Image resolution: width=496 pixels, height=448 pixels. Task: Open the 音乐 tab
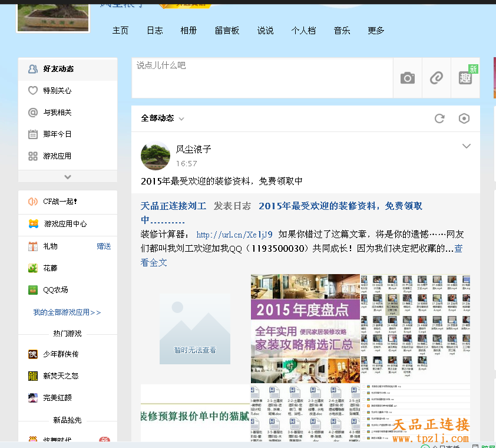click(342, 31)
